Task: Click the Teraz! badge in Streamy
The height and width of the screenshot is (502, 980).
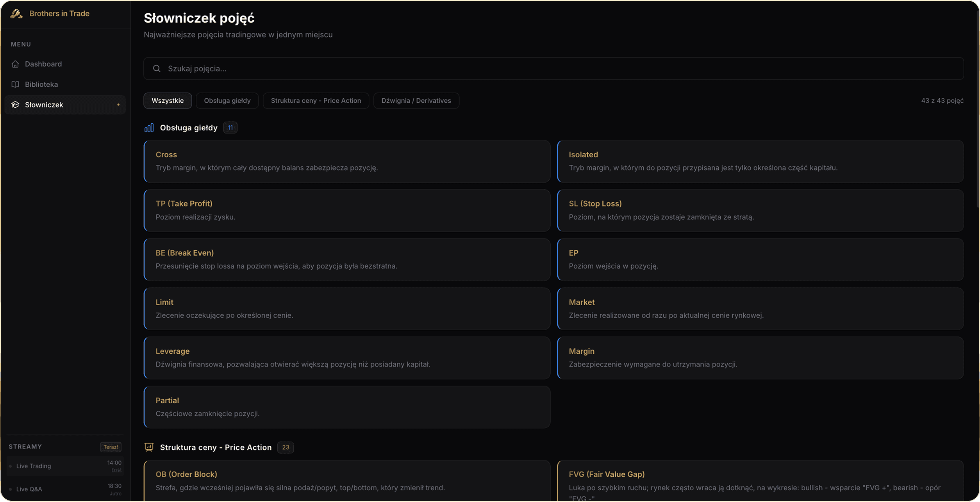Action: 111,447
